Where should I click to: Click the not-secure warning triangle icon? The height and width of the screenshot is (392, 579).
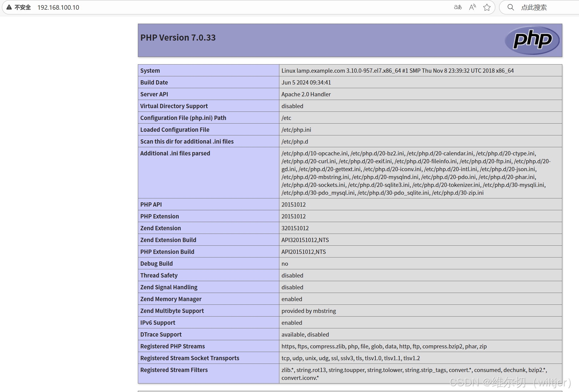pyautogui.click(x=9, y=7)
